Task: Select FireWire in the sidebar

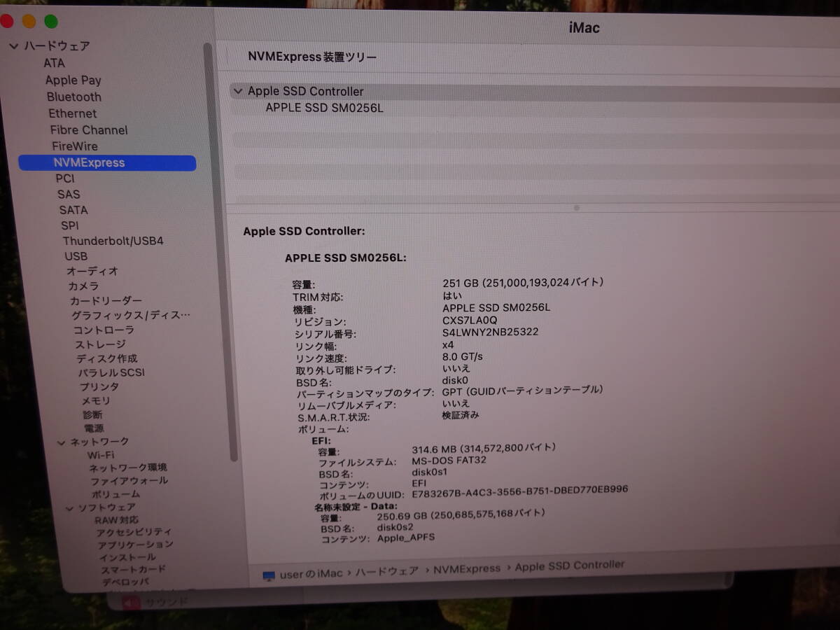Action: point(75,146)
